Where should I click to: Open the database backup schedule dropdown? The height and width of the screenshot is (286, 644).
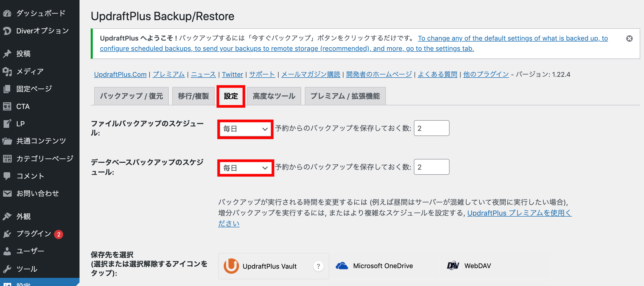tap(245, 168)
